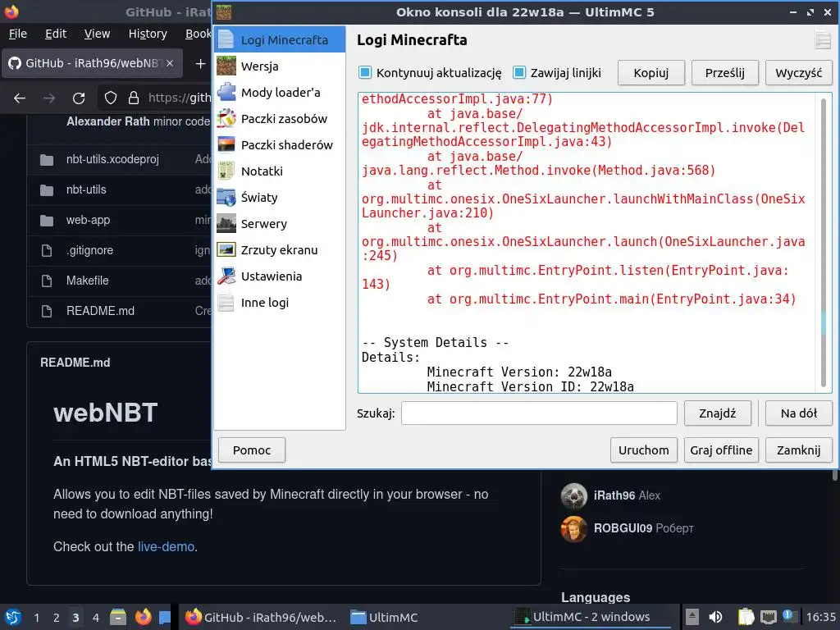
Task: Open Światy globe folder icon
Action: 226,197
